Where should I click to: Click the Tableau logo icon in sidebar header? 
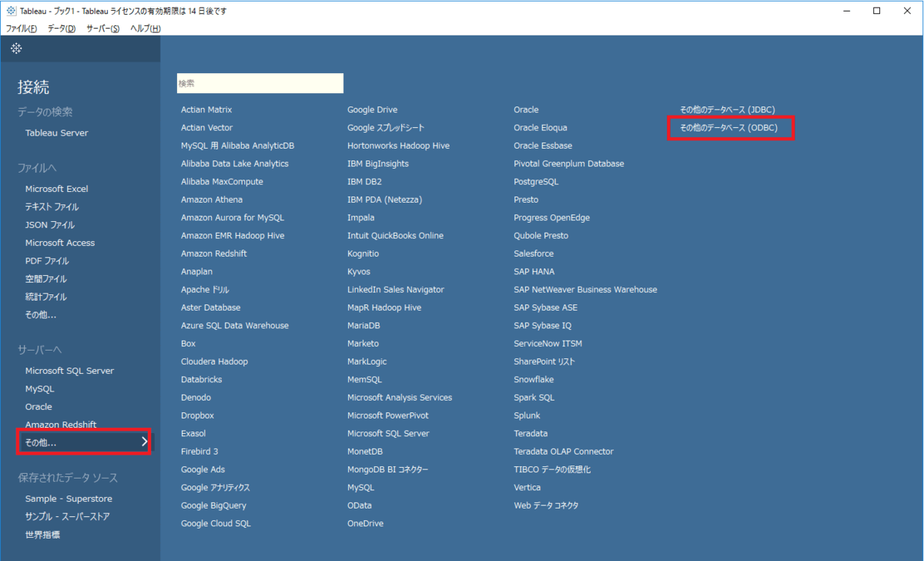[x=16, y=49]
